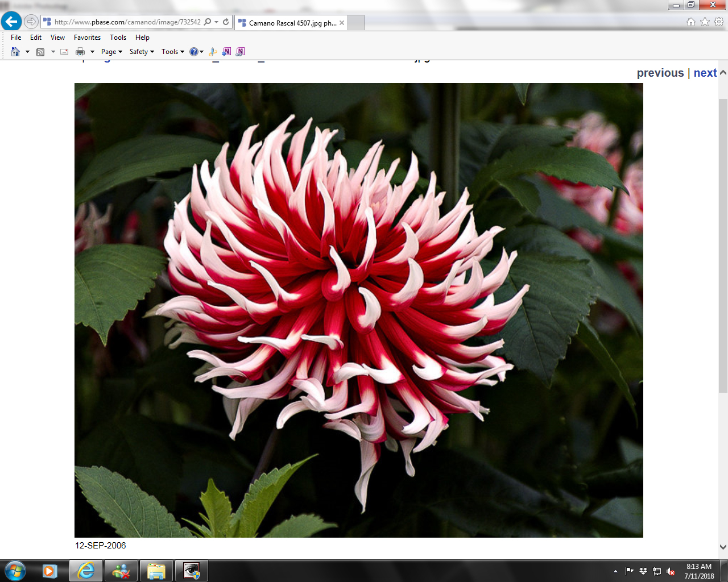Click the browser Forward arrow button

point(31,22)
